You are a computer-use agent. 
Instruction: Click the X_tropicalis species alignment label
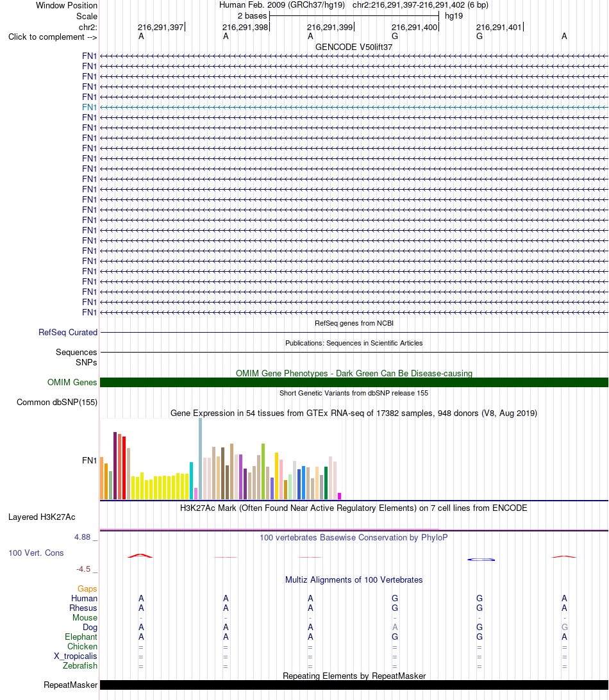[x=76, y=656]
